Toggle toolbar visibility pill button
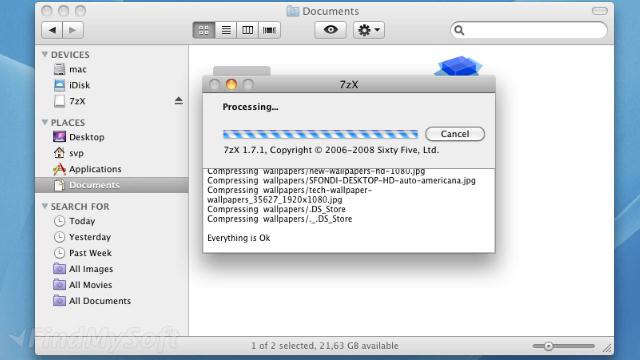640x360 pixels. point(600,11)
